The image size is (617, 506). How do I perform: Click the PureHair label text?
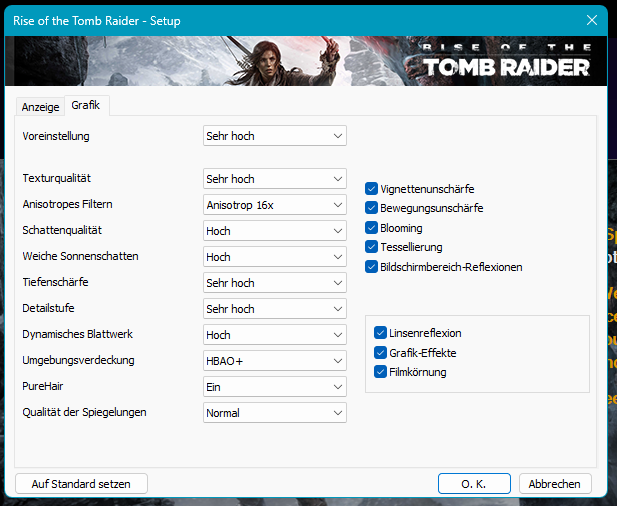coord(42,386)
